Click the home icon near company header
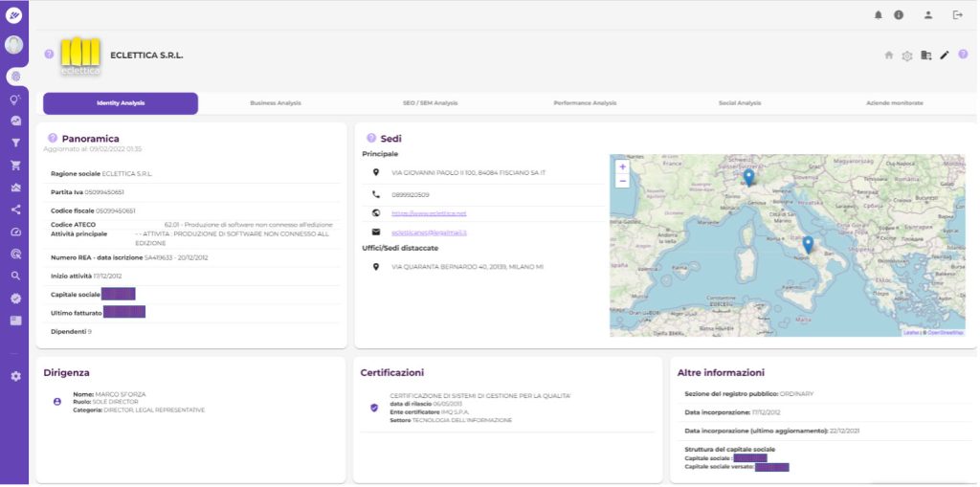The image size is (980, 487). [889, 55]
